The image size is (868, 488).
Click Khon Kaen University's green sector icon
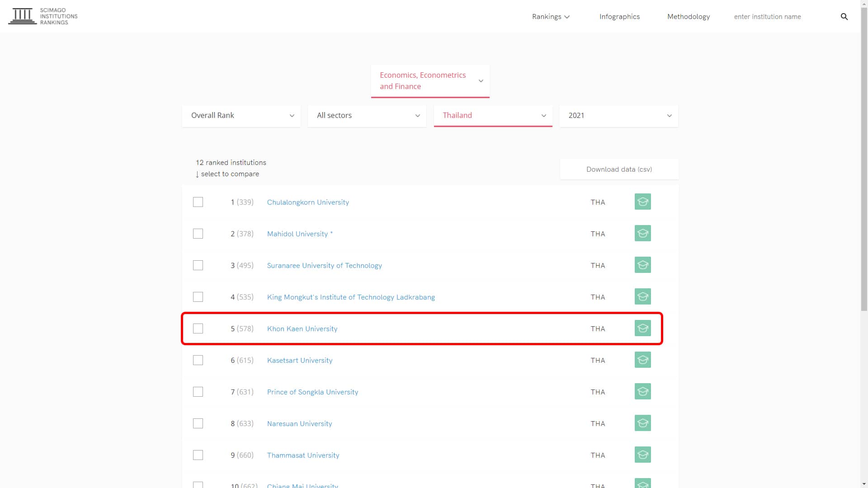pyautogui.click(x=643, y=328)
